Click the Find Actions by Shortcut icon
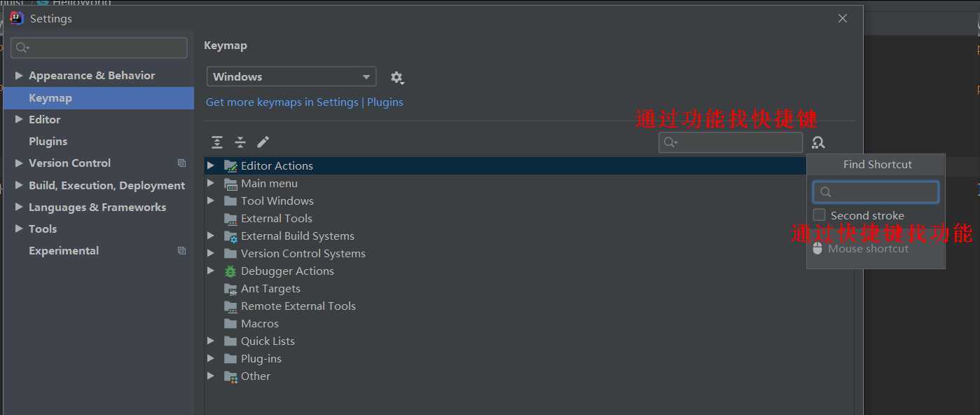980x415 pixels. 818,142
